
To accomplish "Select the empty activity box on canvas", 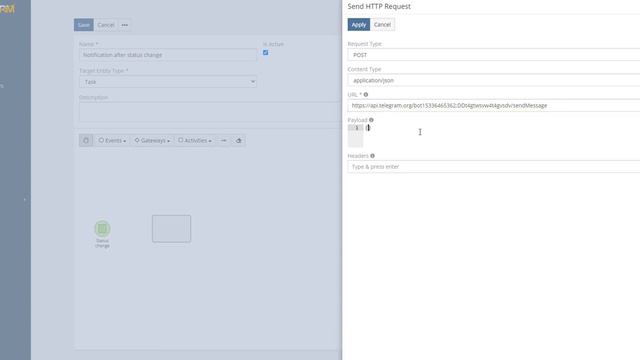I will coord(171,229).
